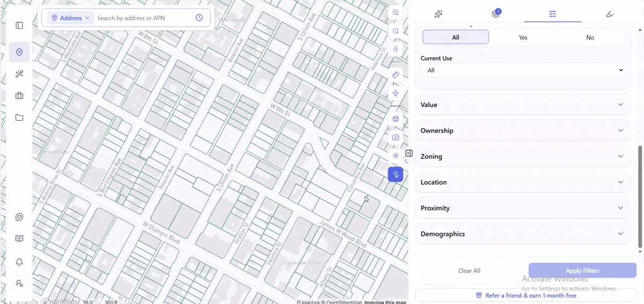Click the Clear All button

(469, 271)
